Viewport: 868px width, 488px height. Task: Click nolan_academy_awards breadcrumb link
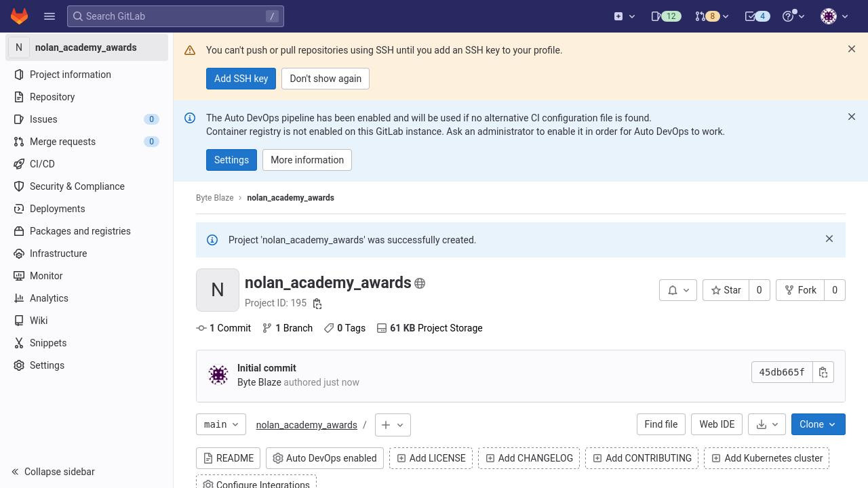tap(290, 198)
